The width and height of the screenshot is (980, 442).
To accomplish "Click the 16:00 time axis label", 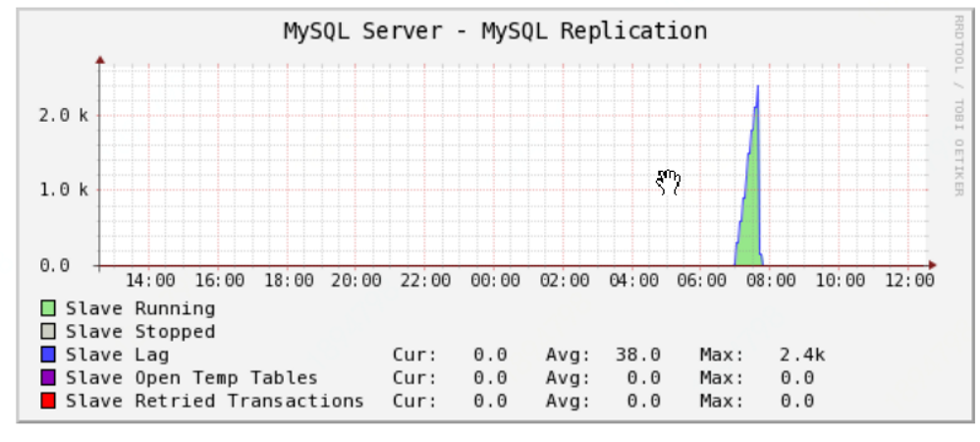I will [x=219, y=280].
